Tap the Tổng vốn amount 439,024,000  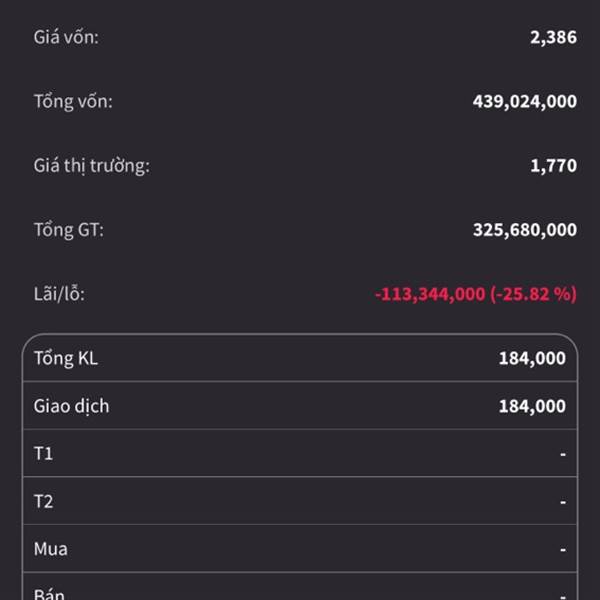[x=525, y=102]
